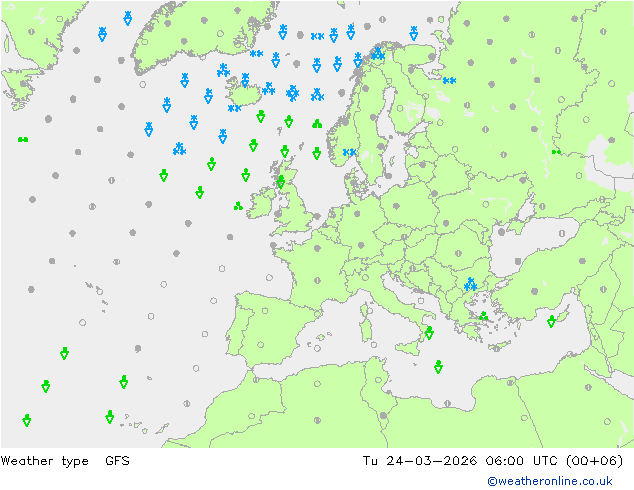Screen dimensions: 634x490
Task: Select the gray cloud dot over Poland
Action: [x=396, y=206]
